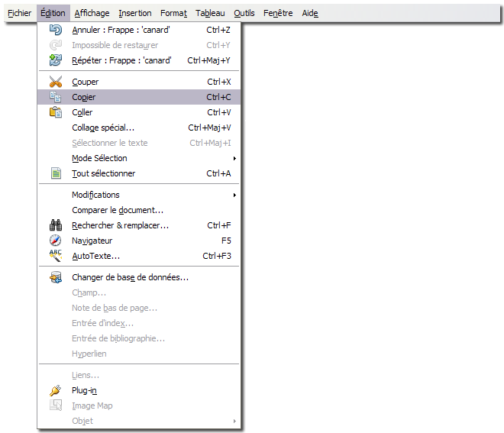This screenshot has width=504, height=433.
Task: Expand the Mode Sélection submenu arrow
Action: [234, 158]
